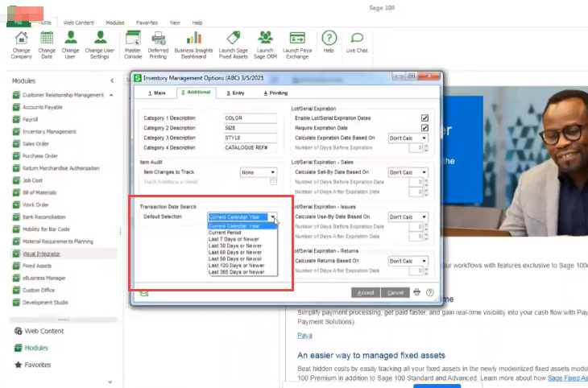Uncheck the Require Expiration Date checkbox
Screen dimensions: 588x388
tap(424, 127)
